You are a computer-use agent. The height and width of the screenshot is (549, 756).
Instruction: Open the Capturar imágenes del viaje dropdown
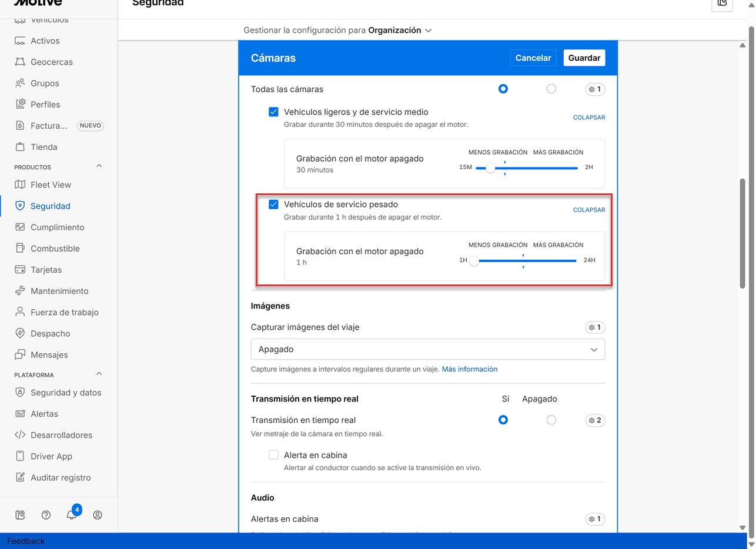click(x=428, y=349)
